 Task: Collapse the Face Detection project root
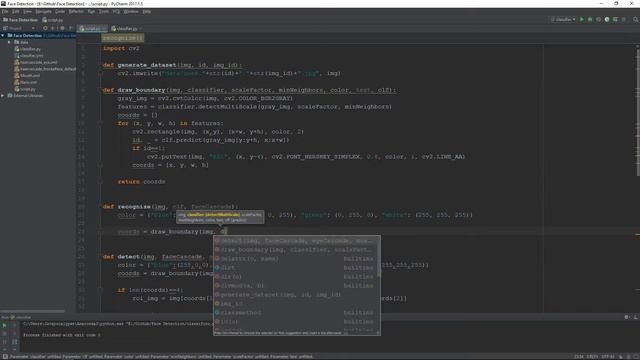click(x=3, y=36)
